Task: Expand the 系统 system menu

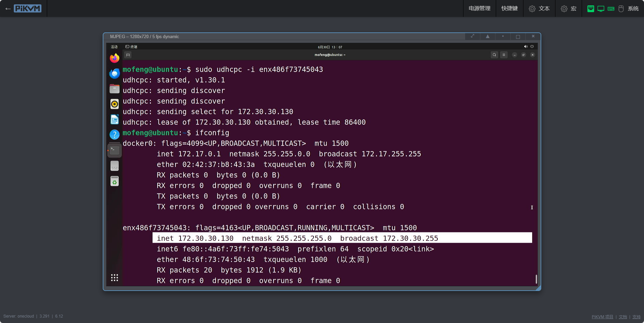Action: (633, 8)
